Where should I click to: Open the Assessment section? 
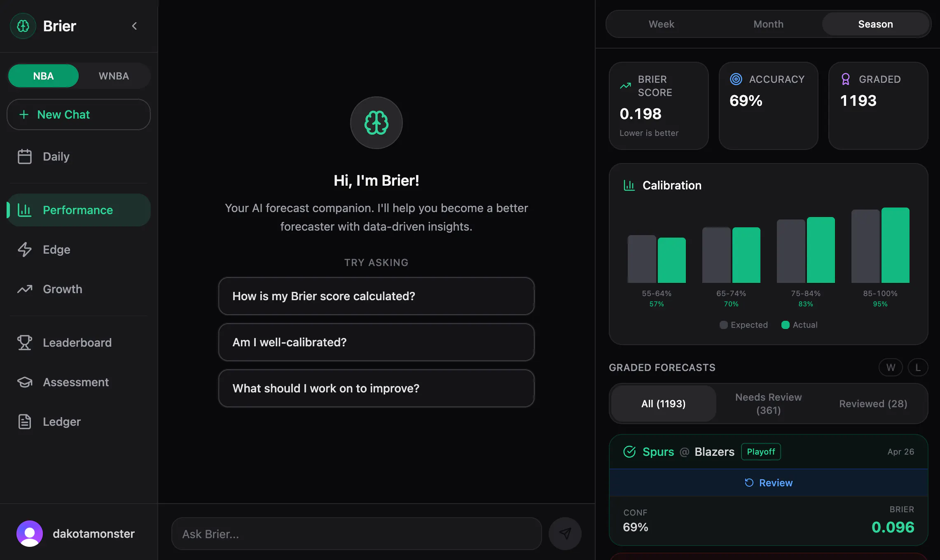coord(79,382)
